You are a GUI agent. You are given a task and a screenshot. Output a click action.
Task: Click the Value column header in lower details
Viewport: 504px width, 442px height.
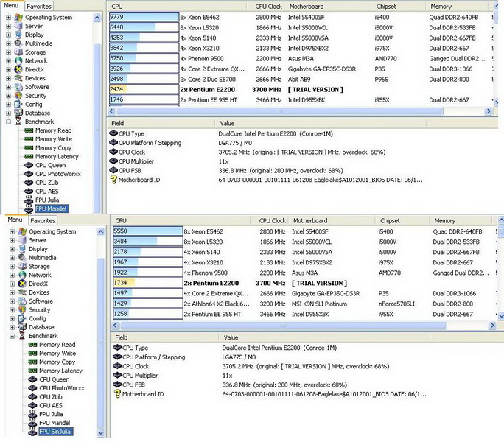[325, 337]
